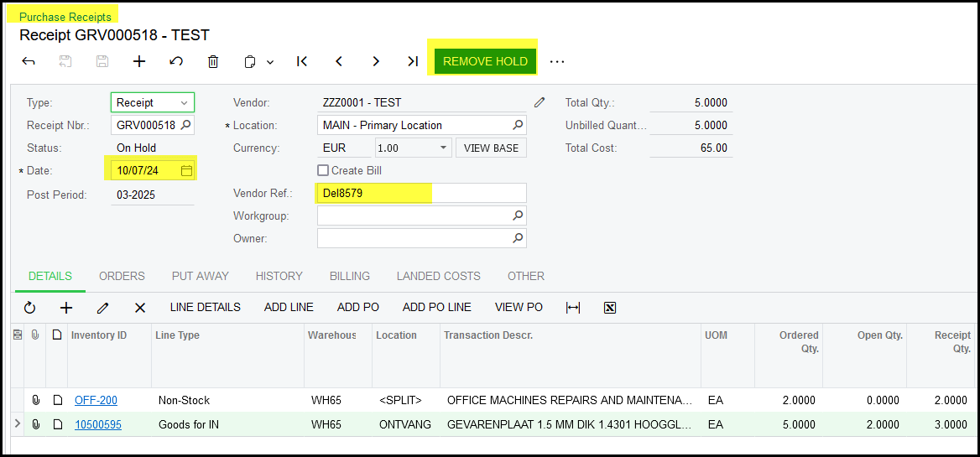
Task: Click the fit columns icon
Action: [x=573, y=308]
